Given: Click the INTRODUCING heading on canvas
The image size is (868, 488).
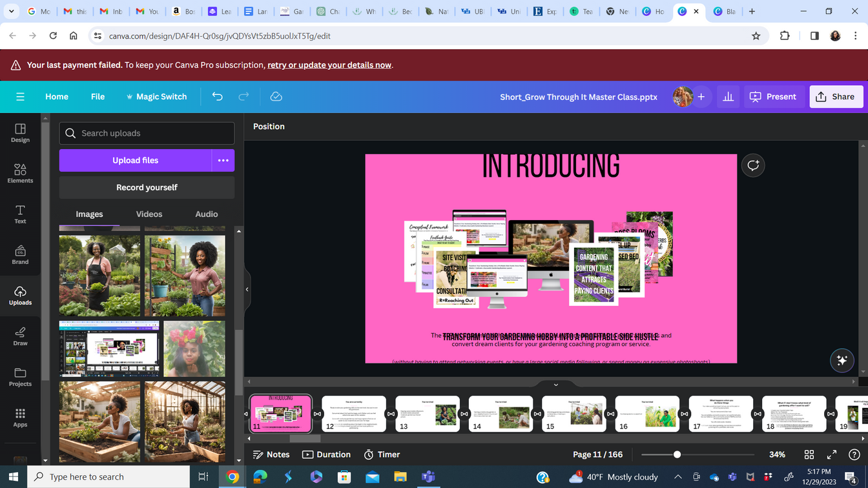Looking at the screenshot, I should point(551,166).
